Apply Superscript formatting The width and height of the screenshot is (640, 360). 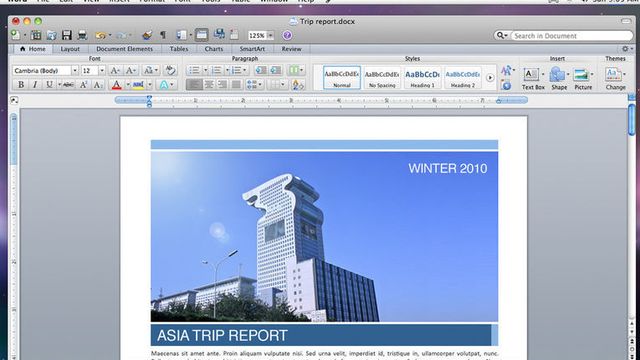83,84
